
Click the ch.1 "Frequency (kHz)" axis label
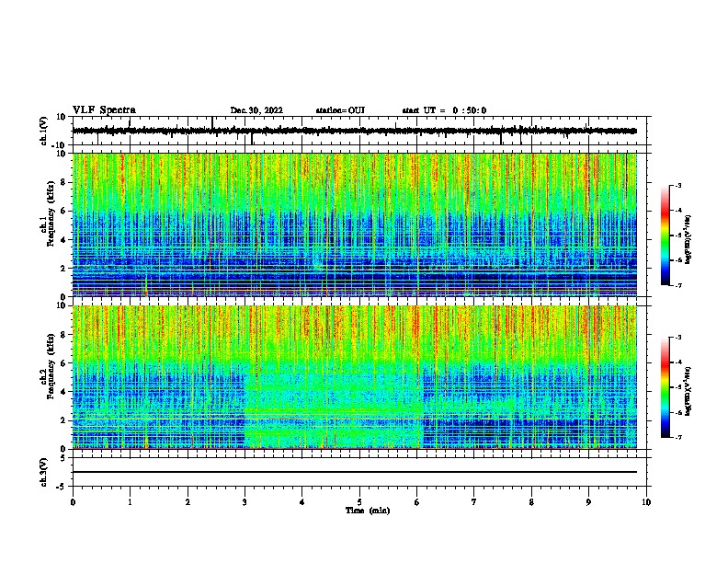point(51,214)
